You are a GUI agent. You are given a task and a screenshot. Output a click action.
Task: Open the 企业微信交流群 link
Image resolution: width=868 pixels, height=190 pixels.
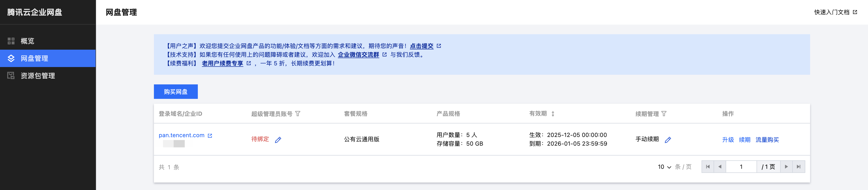click(358, 54)
